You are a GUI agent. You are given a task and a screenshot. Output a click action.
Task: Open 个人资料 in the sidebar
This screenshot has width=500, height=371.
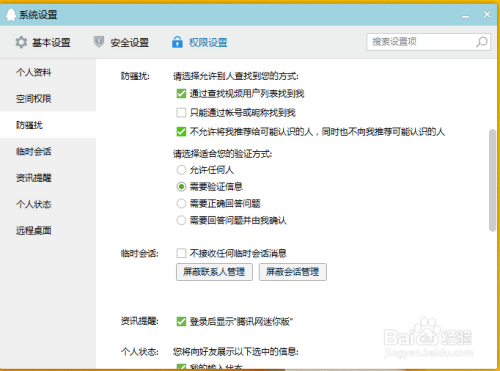pos(33,72)
